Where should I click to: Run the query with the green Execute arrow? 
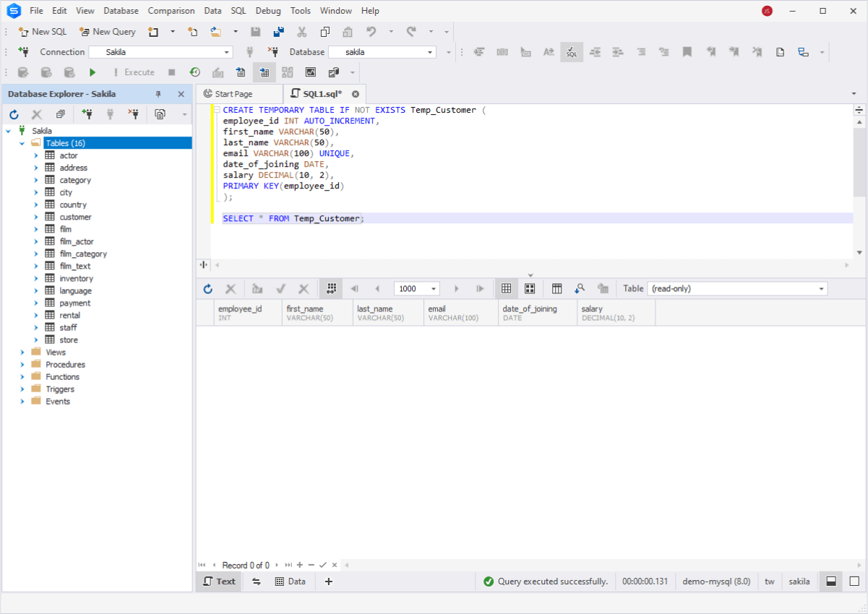(x=93, y=72)
